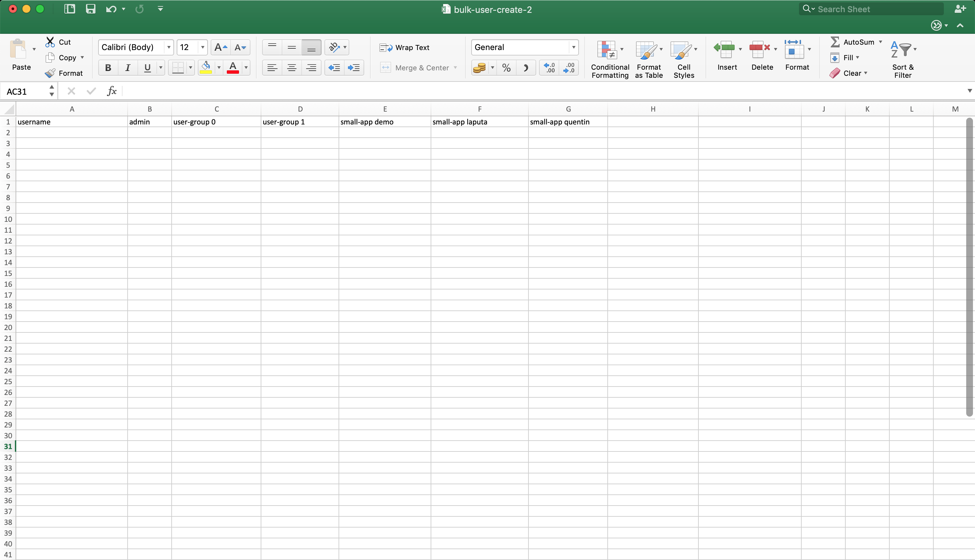Click the Format painter brush icon
The image size is (975, 560).
tap(50, 73)
